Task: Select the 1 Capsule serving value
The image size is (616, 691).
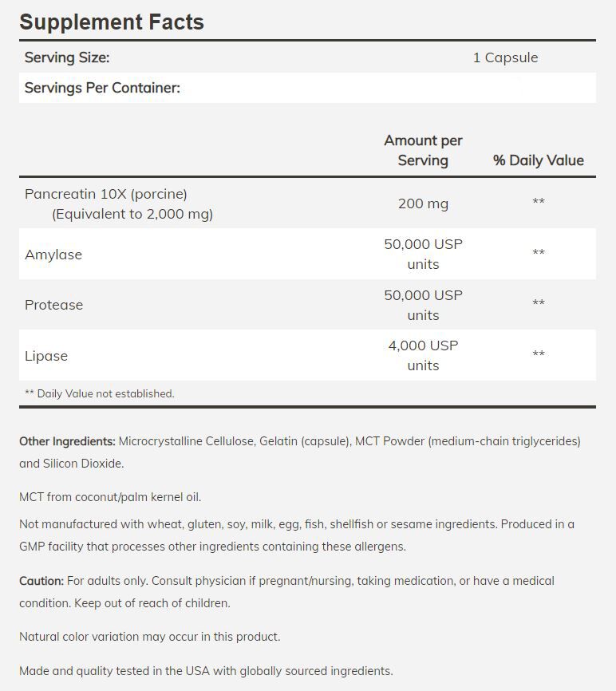Action: tap(505, 57)
